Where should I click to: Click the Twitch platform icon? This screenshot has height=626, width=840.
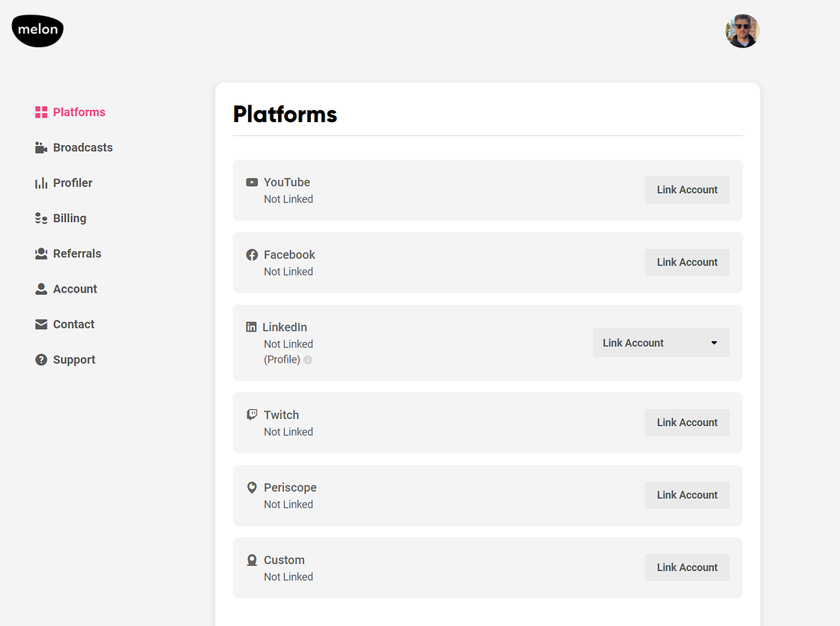click(252, 415)
